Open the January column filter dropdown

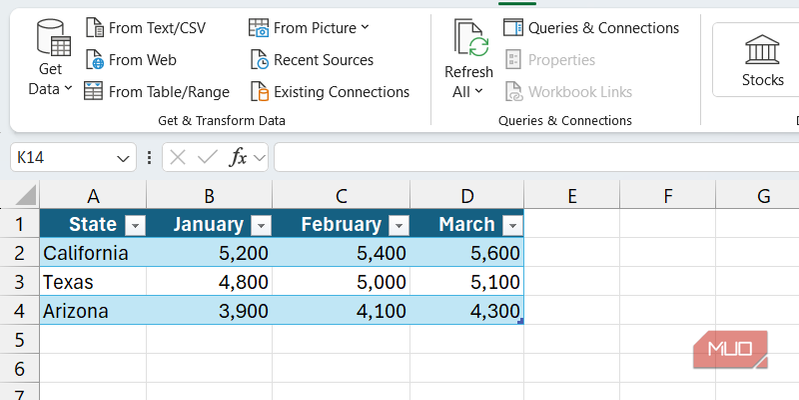pyautogui.click(x=260, y=225)
